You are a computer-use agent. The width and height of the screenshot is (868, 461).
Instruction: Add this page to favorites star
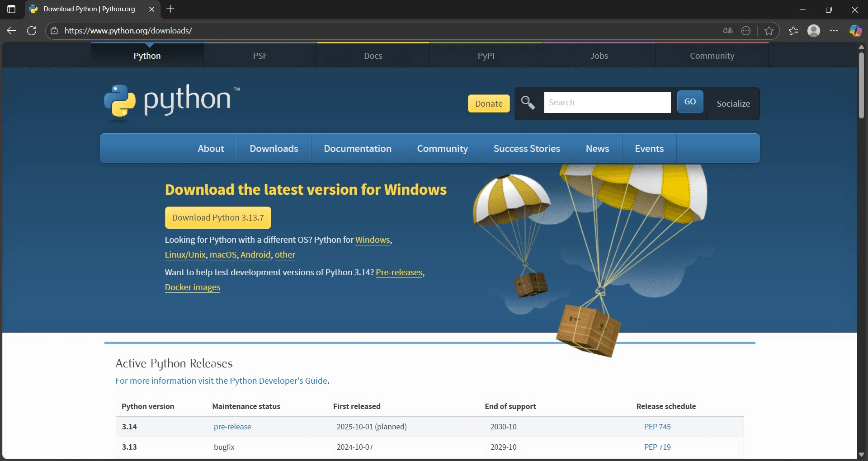coord(769,31)
